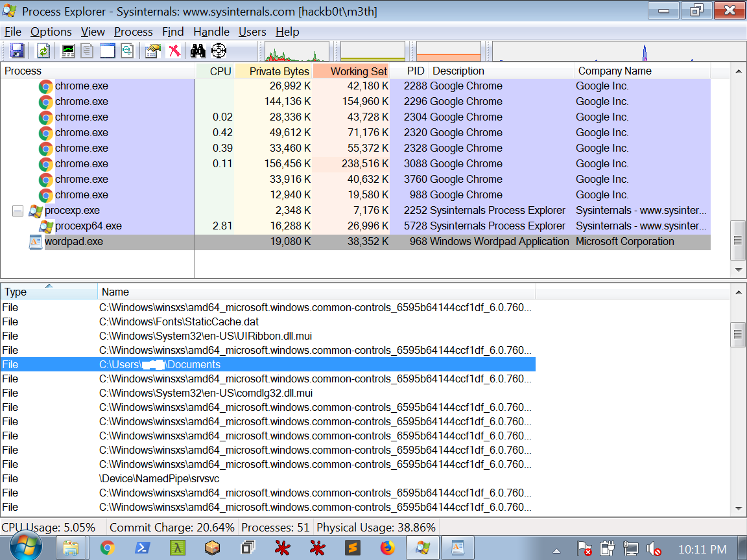Viewport: 747px width, 560px height.
Task: Open the Help menu
Action: tap(287, 32)
